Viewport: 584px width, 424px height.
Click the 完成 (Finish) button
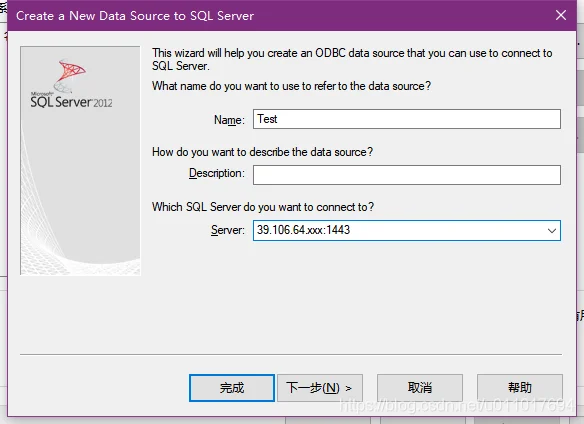pos(232,388)
